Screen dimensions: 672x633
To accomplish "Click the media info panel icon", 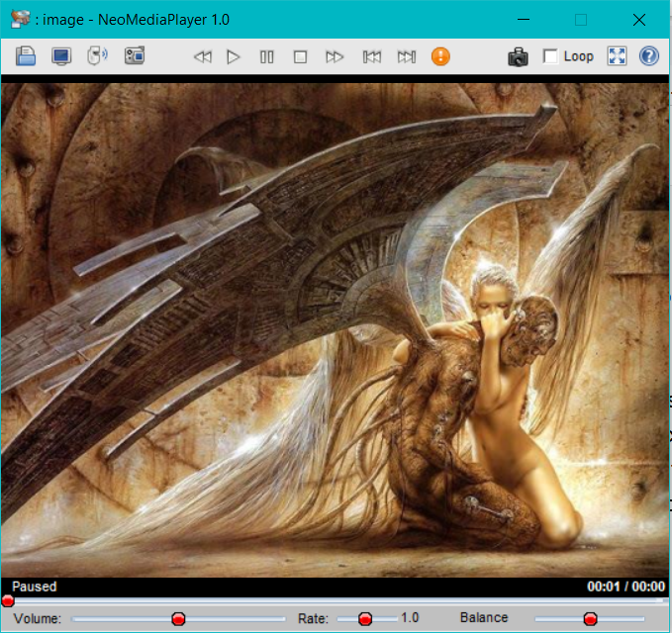I will point(135,56).
